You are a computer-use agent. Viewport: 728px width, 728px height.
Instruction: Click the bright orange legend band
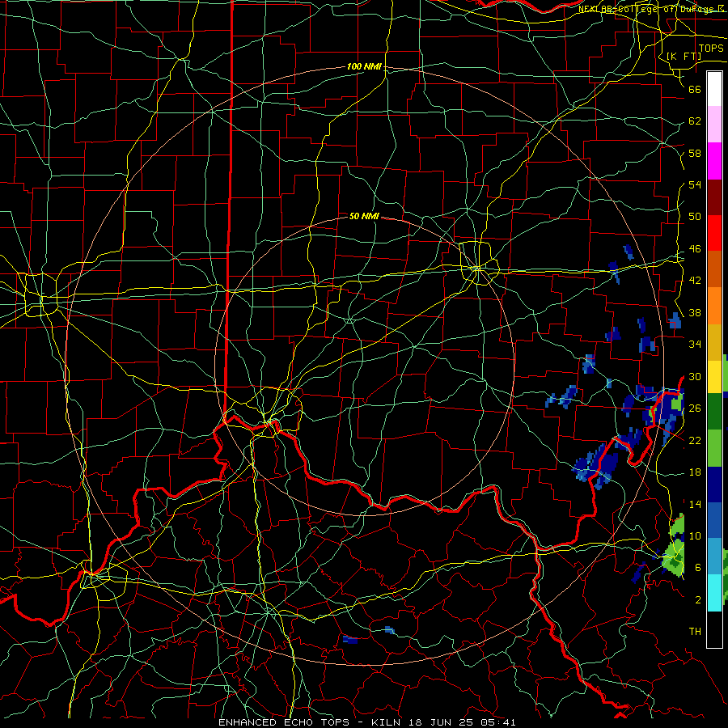(x=714, y=305)
